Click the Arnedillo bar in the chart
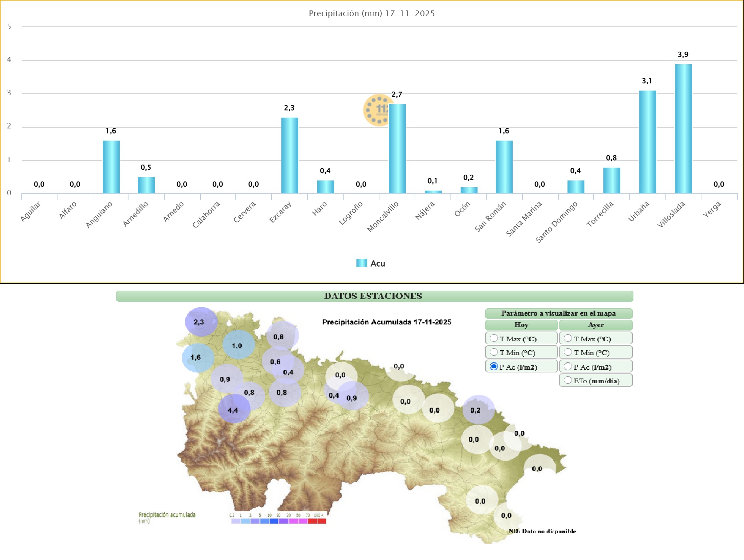The height and width of the screenshot is (560, 744). click(x=146, y=185)
